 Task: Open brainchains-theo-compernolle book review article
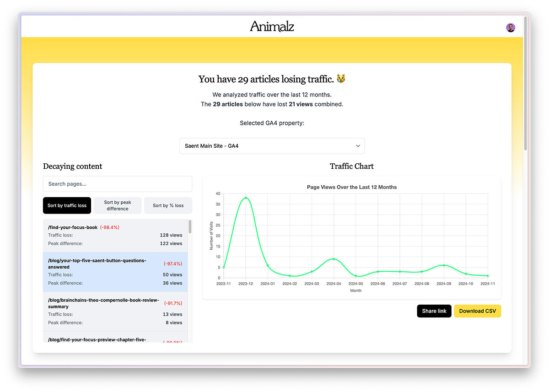tap(115, 311)
